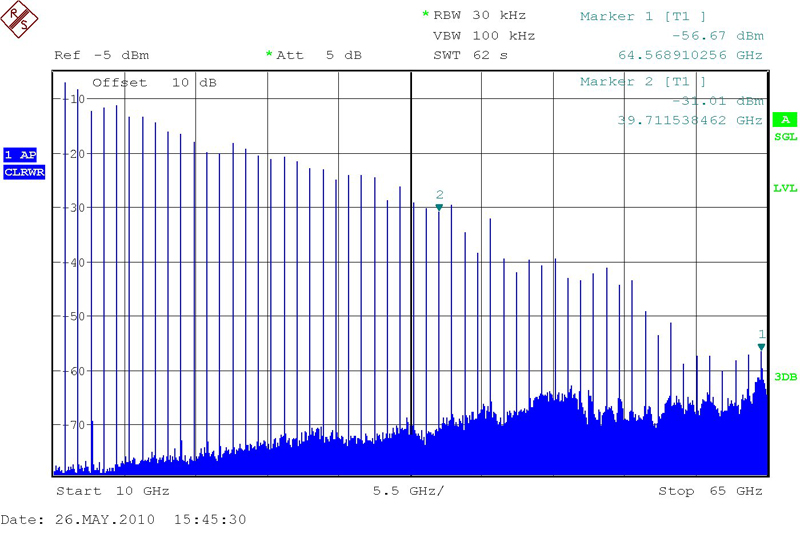Viewport: 800px width, 545px height.
Task: Click the LVL status indicator
Action: coord(785,188)
